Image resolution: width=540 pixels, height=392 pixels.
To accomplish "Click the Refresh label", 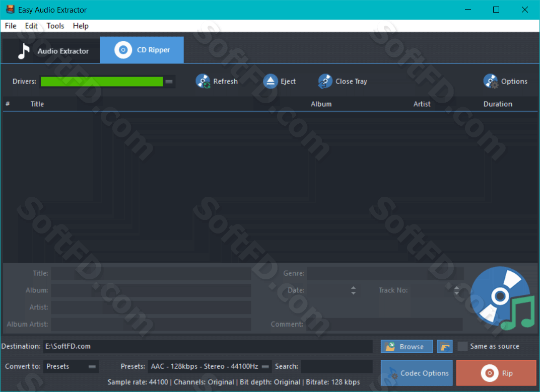I will click(226, 81).
